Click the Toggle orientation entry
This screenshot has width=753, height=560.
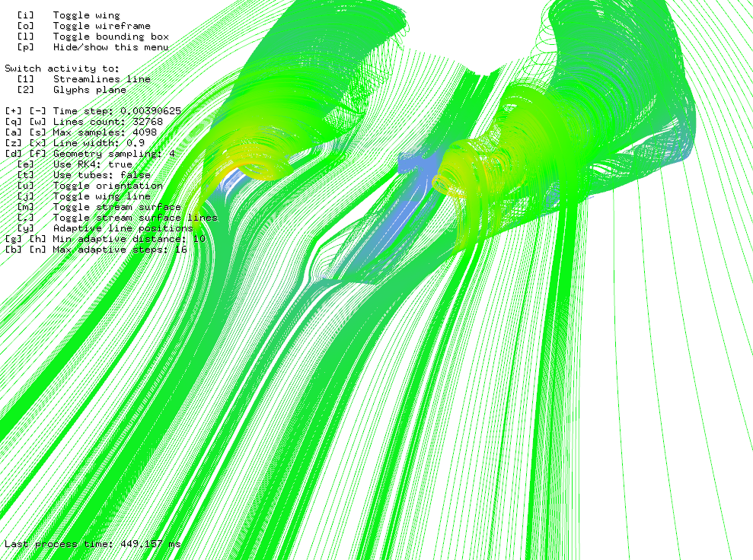tap(107, 186)
